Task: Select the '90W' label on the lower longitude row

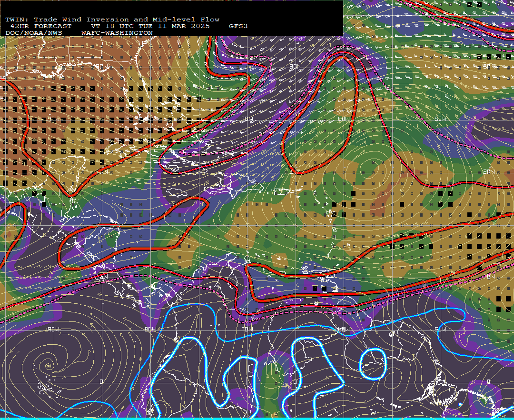Action: click(x=54, y=329)
